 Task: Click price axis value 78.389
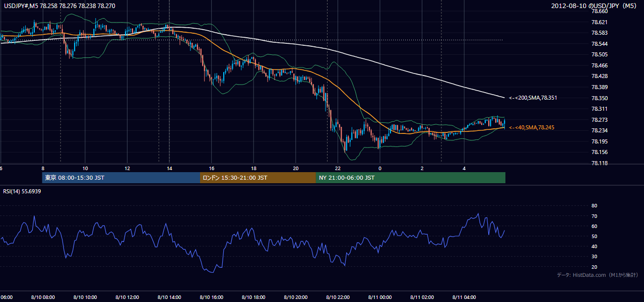tap(599, 87)
